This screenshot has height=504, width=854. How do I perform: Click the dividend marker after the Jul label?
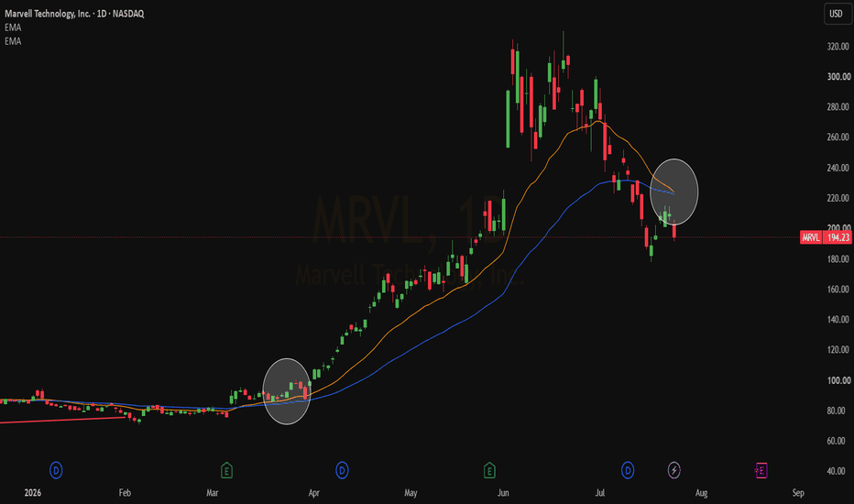tap(628, 470)
